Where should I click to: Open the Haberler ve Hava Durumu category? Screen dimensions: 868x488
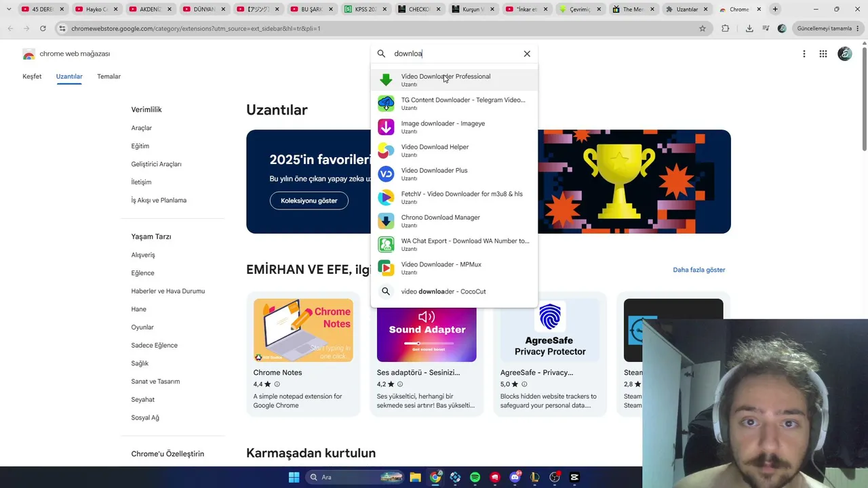[168, 291]
